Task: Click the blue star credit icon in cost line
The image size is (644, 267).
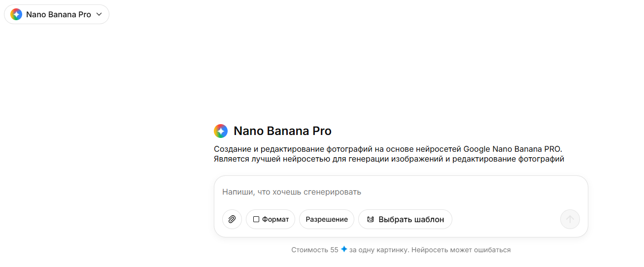Action: coord(344,249)
